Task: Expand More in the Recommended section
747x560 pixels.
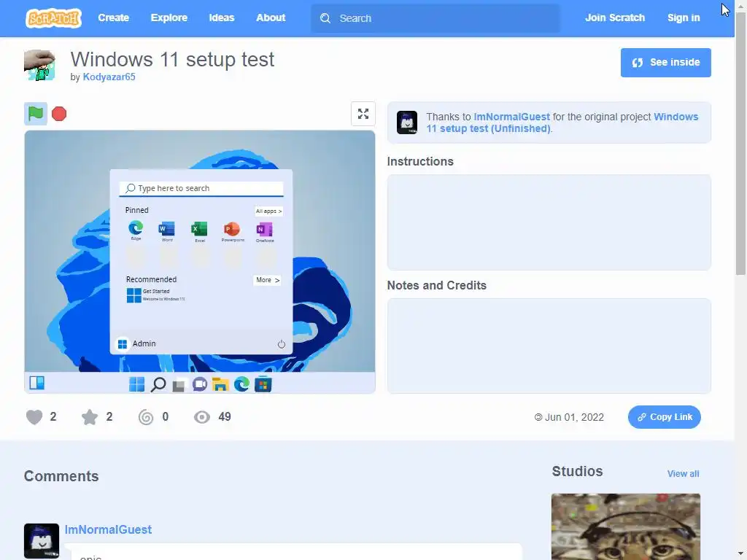Action: tap(267, 280)
